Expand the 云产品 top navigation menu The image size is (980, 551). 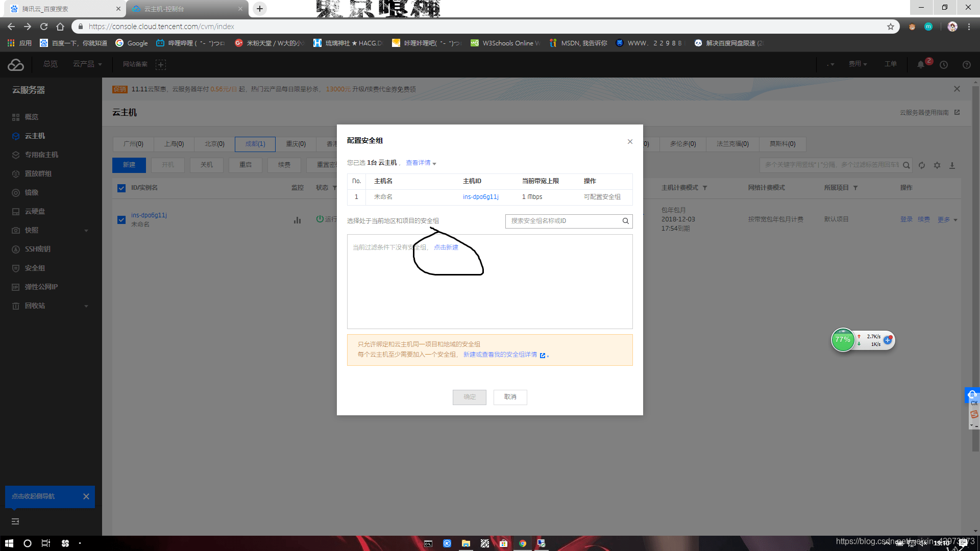point(87,64)
